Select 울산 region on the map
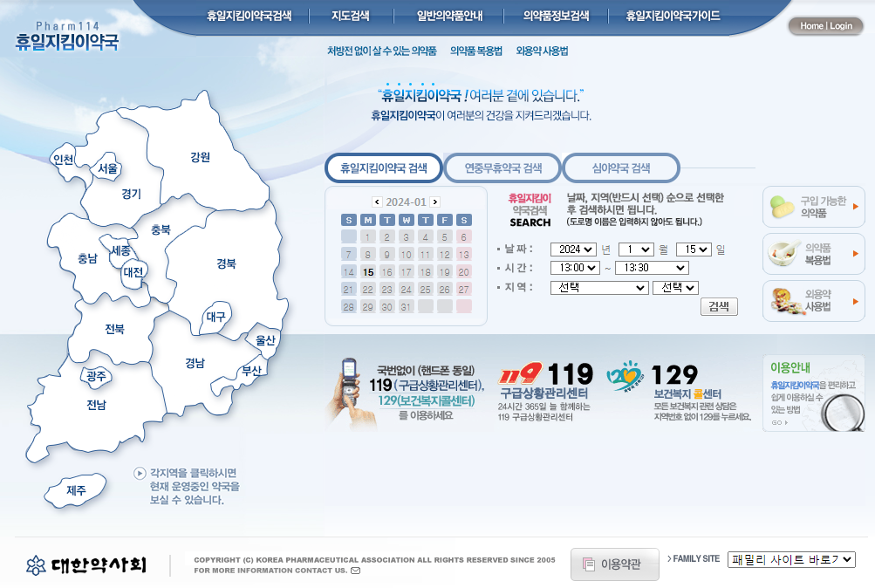The width and height of the screenshot is (875, 588). tap(265, 340)
